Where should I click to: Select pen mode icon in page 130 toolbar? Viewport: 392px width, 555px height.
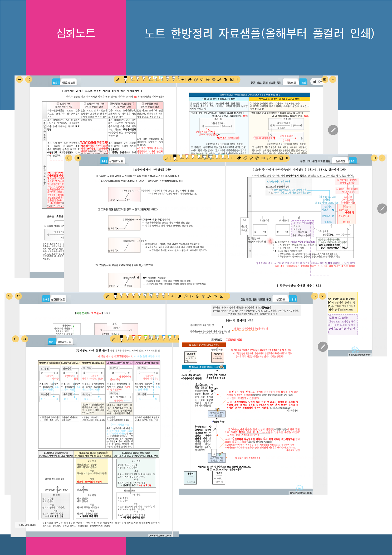click(114, 339)
